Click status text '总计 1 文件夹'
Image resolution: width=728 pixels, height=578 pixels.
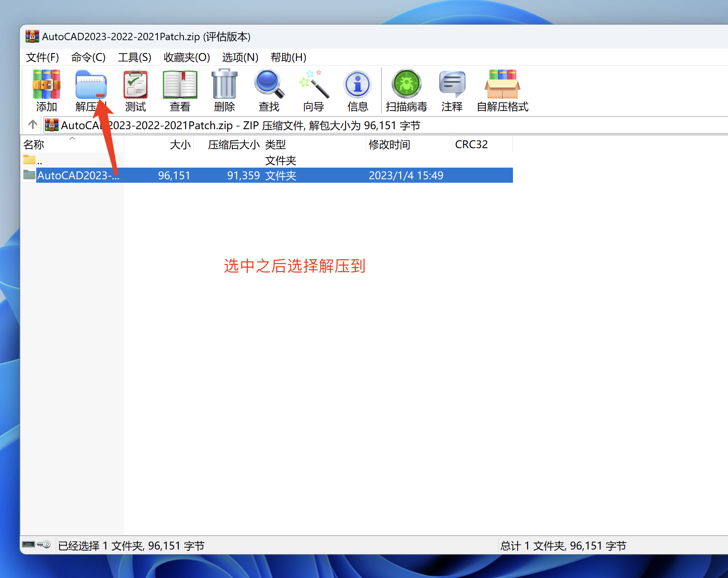[532, 546]
